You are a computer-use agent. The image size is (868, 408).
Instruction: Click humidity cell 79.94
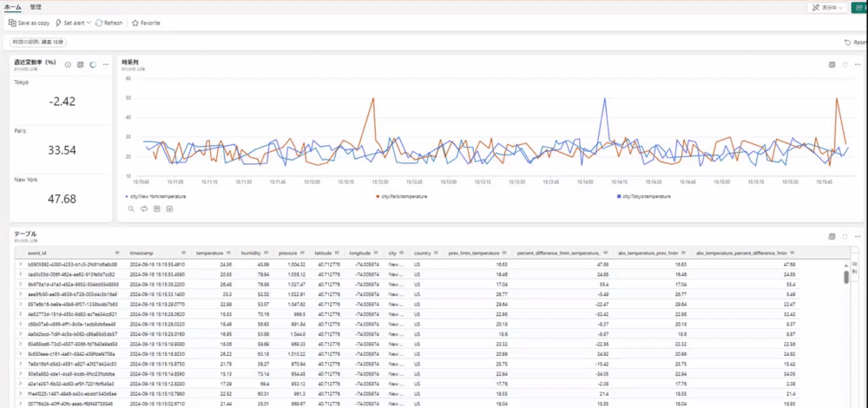tap(263, 274)
